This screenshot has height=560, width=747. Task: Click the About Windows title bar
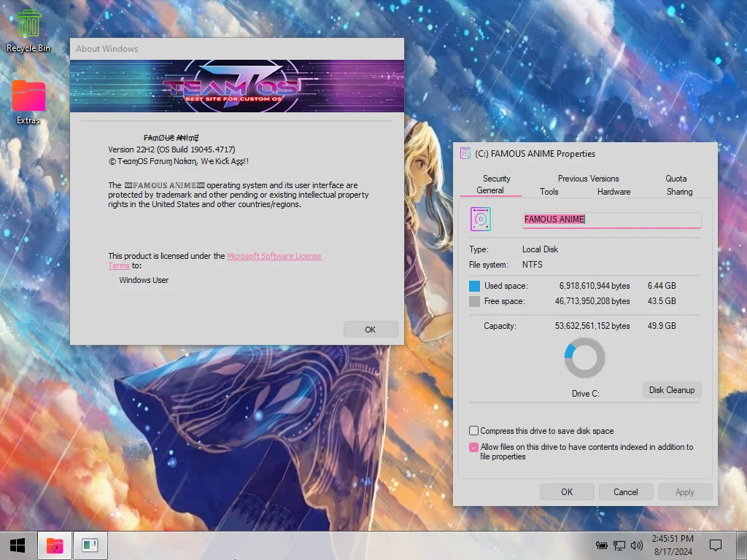[237, 49]
